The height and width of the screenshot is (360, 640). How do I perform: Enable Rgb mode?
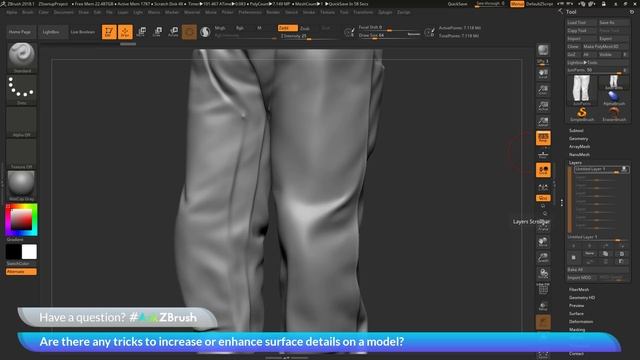240,28
